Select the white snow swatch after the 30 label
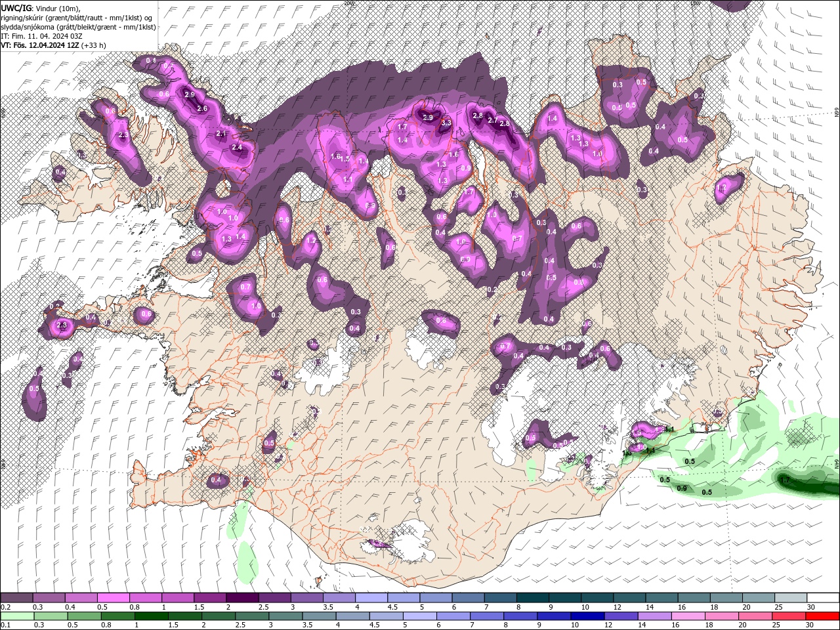 click(824, 598)
